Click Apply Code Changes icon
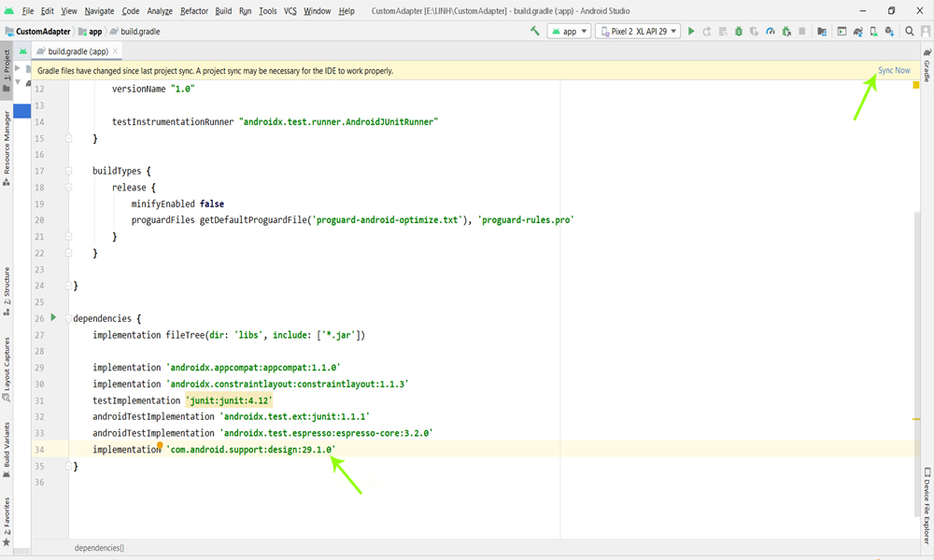The height and width of the screenshot is (560, 934). point(723,32)
